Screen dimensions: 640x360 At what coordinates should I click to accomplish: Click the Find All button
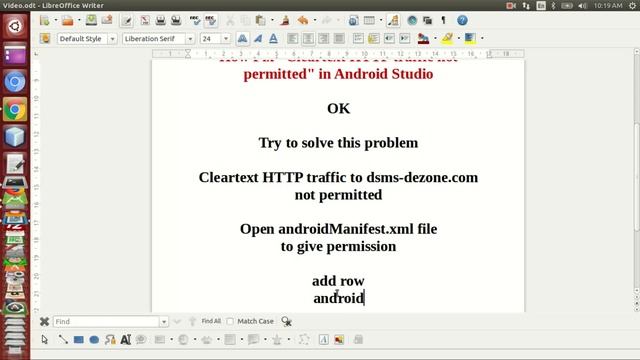pos(211,321)
